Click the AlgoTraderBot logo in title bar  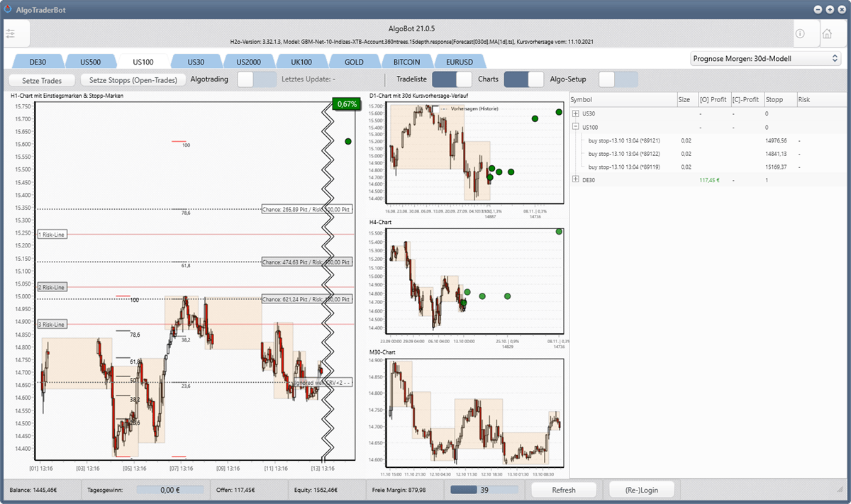[x=8, y=9]
